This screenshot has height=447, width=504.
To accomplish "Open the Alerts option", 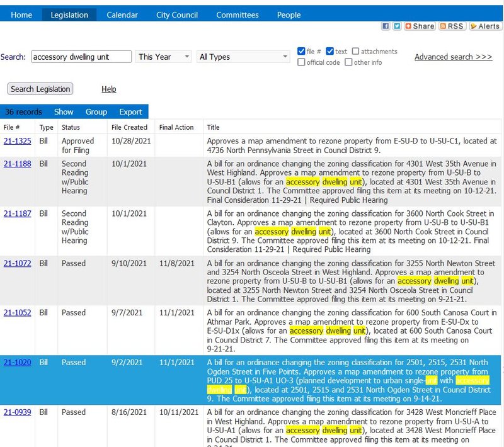I will 485,26.
